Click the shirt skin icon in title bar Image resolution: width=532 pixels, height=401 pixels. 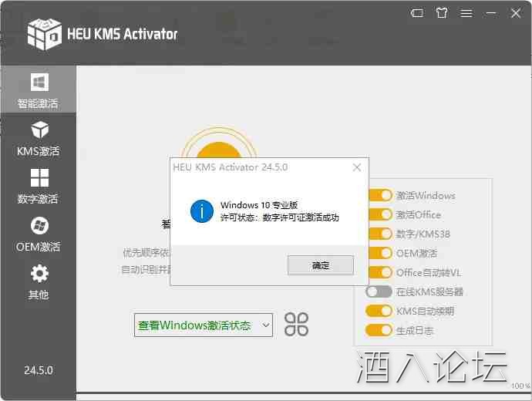(x=441, y=13)
